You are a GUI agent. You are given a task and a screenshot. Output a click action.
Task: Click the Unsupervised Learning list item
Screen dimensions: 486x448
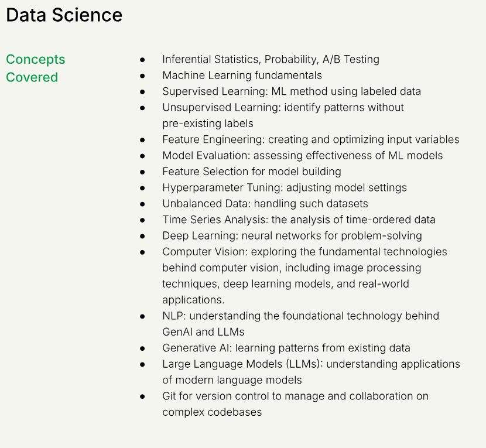pyautogui.click(x=283, y=115)
